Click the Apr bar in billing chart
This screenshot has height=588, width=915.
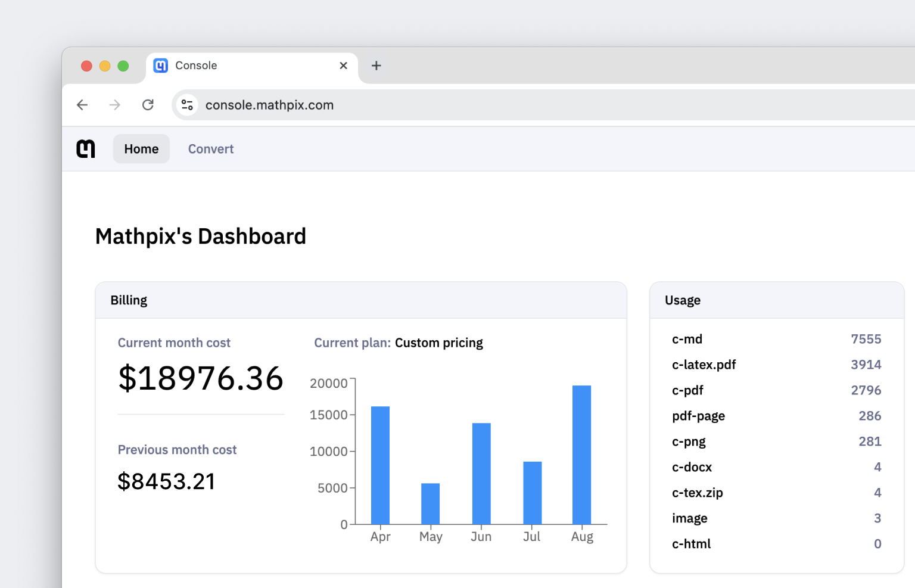(x=380, y=465)
